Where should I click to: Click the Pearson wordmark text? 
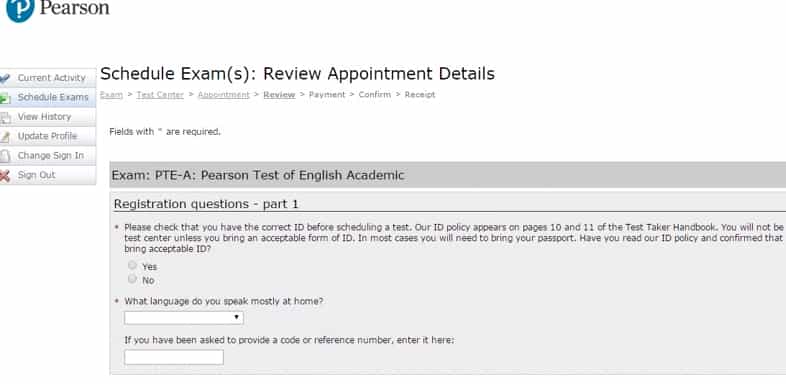click(x=74, y=8)
